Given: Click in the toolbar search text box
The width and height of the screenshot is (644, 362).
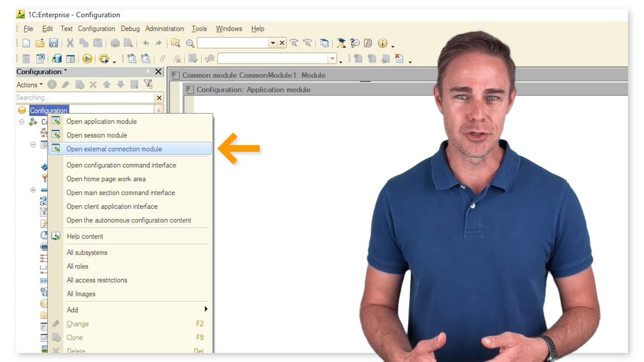Looking at the screenshot, I should click(x=233, y=43).
